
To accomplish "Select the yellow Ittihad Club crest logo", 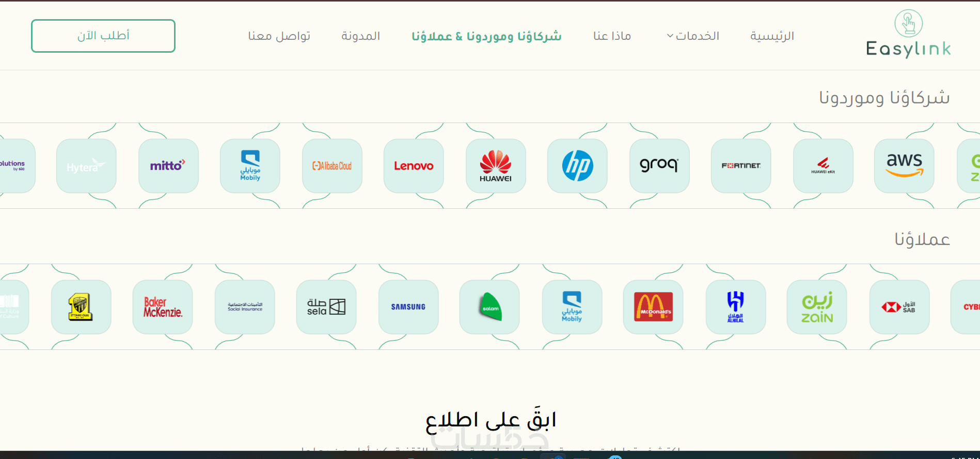I will tap(81, 307).
